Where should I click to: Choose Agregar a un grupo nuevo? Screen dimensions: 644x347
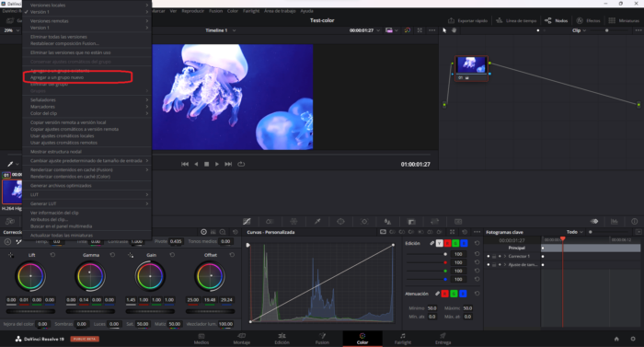tap(57, 77)
